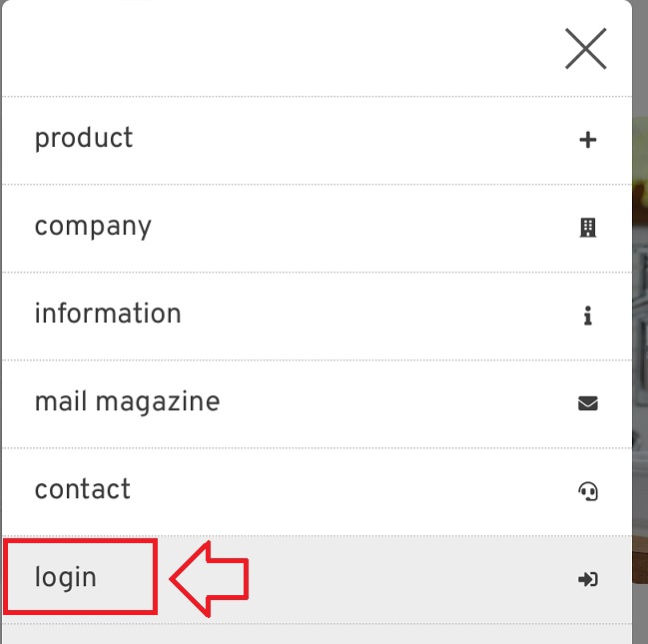Click the sign-in arrow icon beside login

588,578
